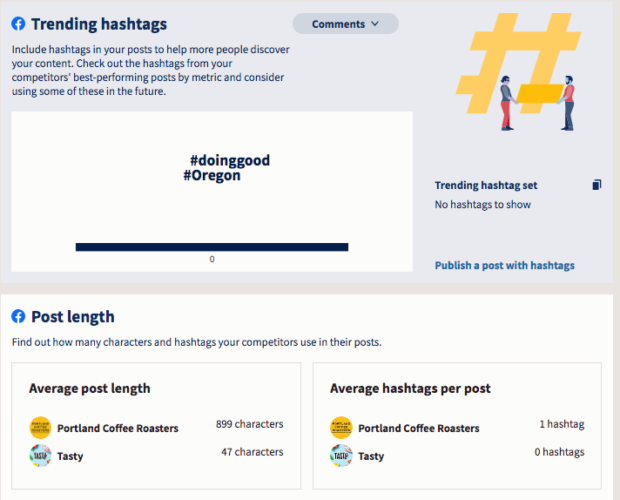620x500 pixels.
Task: Click the chevron arrow in the Comments dropdown
Action: 375,24
